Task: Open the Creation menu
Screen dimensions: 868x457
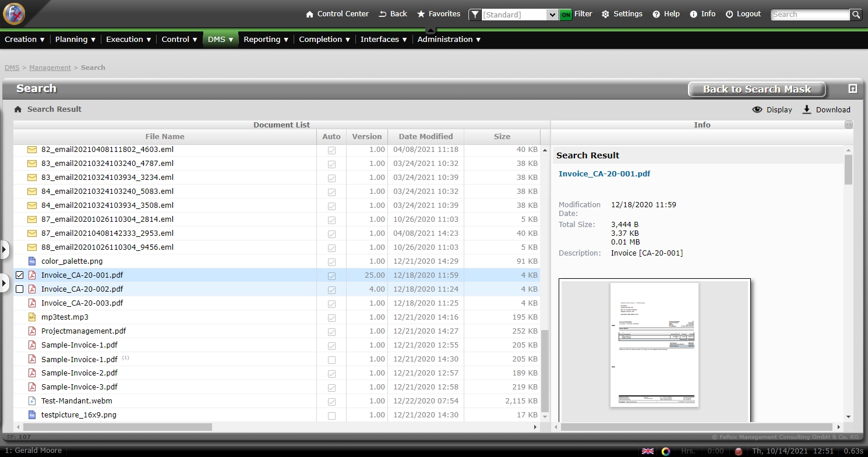Action: coord(24,40)
